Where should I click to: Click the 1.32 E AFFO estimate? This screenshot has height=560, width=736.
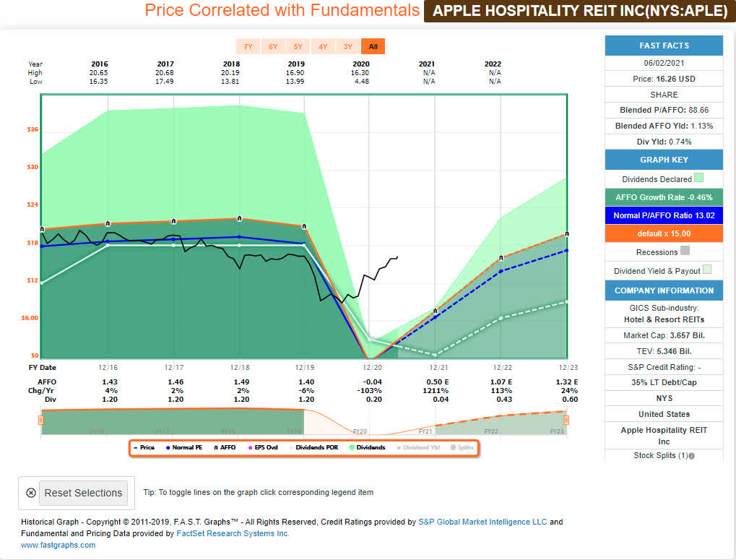(566, 382)
